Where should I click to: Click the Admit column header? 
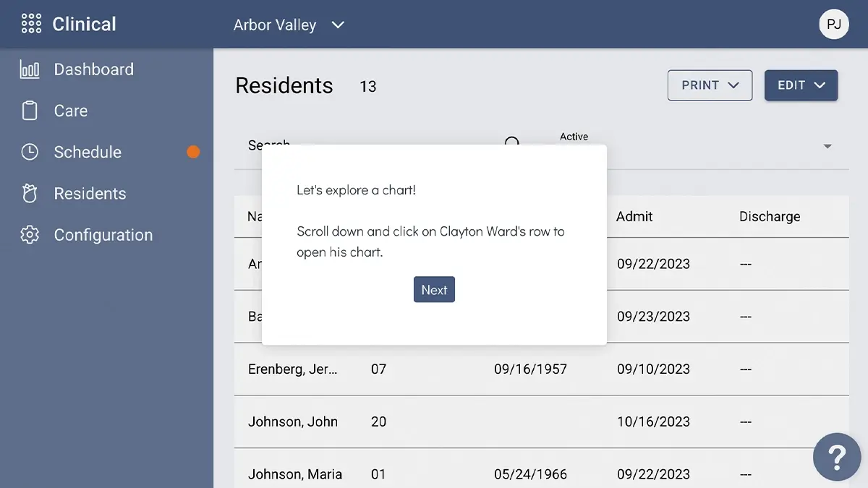634,217
